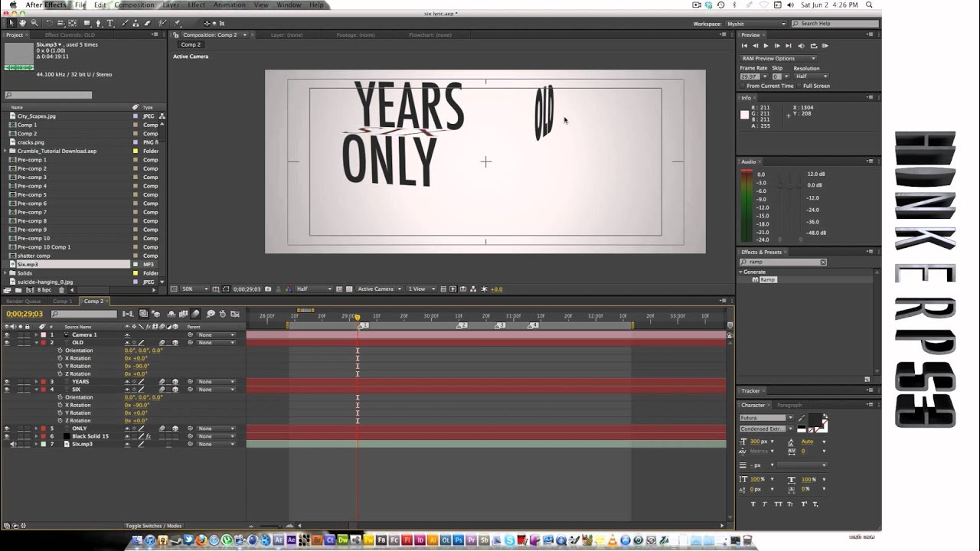The width and height of the screenshot is (980, 551).
Task: Toggle the OLD layer 3D cube switch
Action: point(175,342)
